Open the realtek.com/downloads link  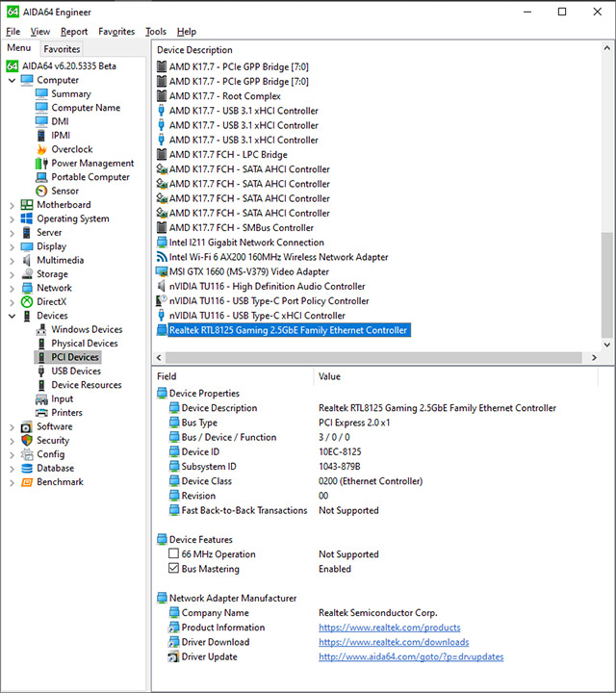pyautogui.click(x=394, y=642)
